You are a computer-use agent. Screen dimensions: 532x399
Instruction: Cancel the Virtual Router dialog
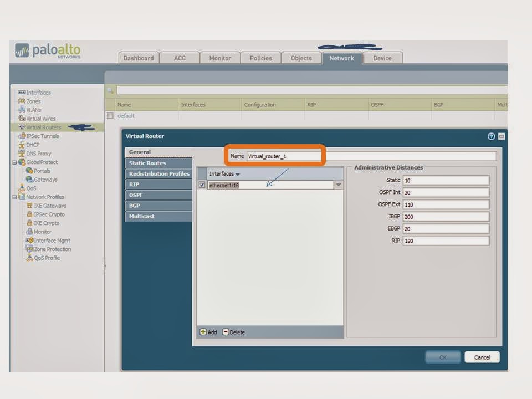point(481,357)
